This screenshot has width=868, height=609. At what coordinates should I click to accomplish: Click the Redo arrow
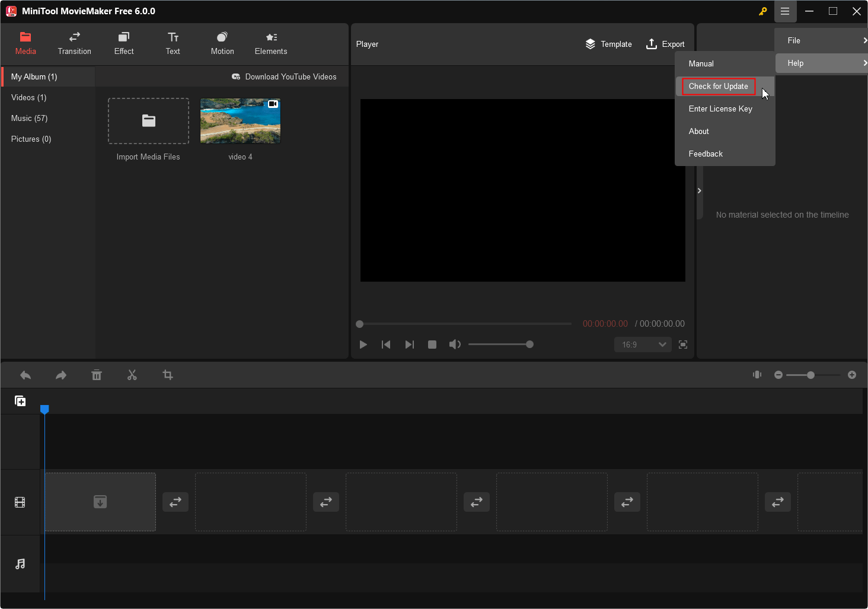point(61,375)
